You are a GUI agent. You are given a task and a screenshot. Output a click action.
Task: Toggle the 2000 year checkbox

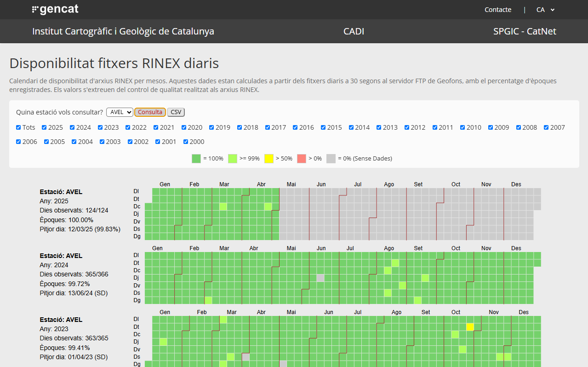coord(186,142)
